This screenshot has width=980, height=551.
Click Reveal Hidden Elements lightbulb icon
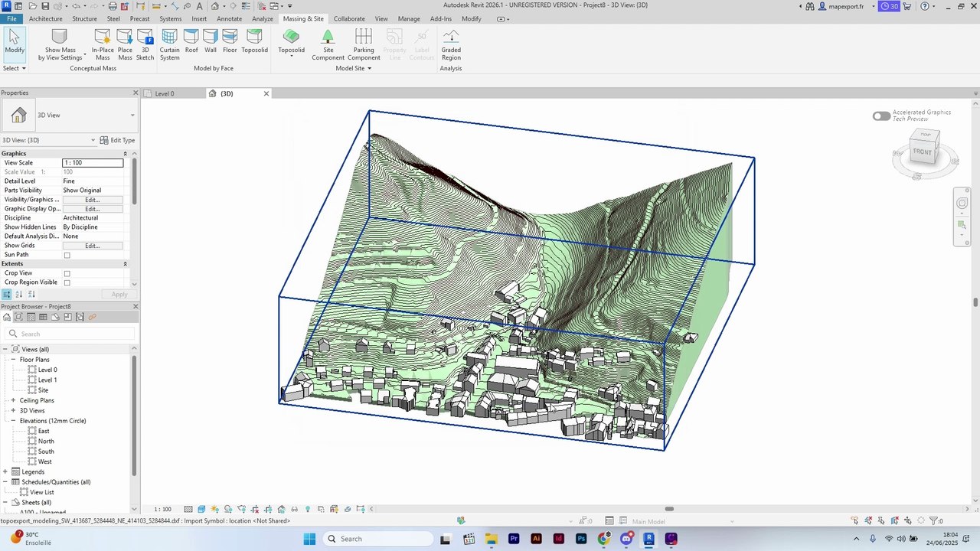(x=308, y=509)
